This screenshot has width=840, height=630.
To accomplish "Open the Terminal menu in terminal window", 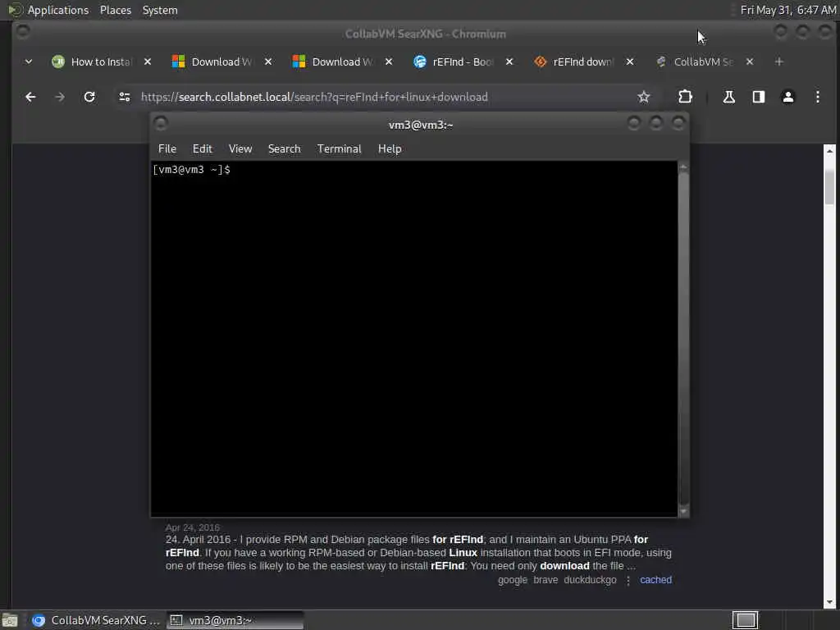I will click(x=339, y=149).
